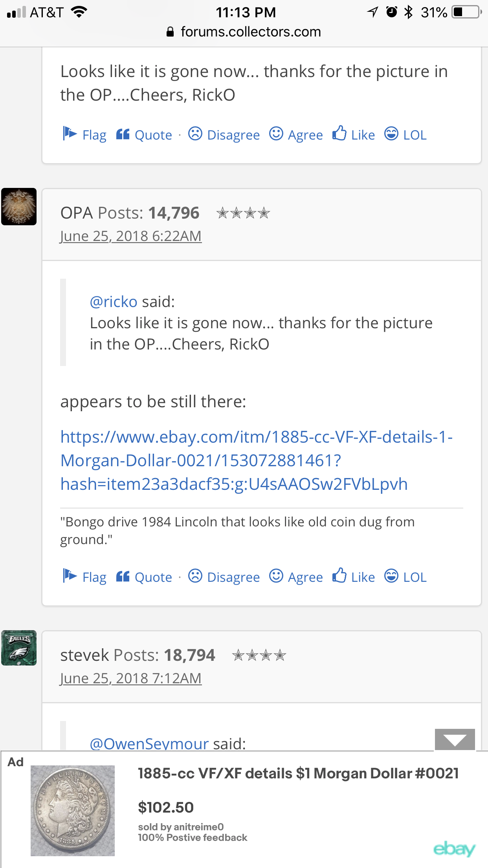Quote the OPA post

pos(144,577)
